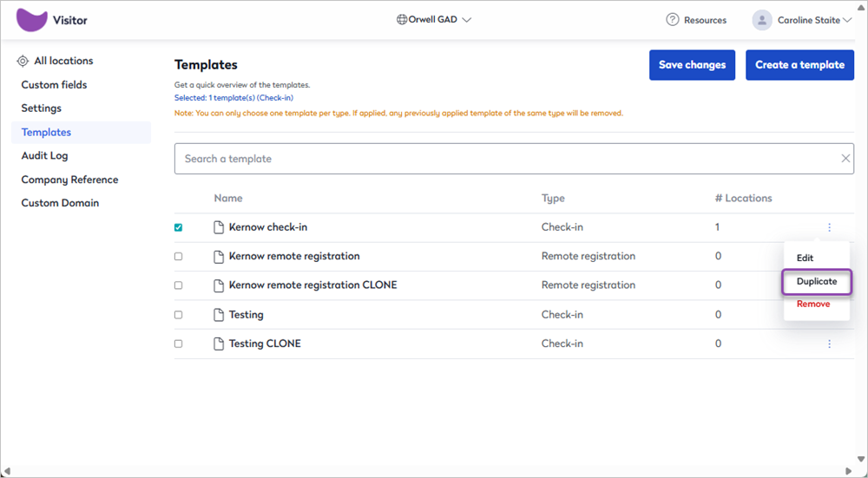Choose Edit from the context menu
Viewport: 868px width, 478px height.
[x=805, y=258]
